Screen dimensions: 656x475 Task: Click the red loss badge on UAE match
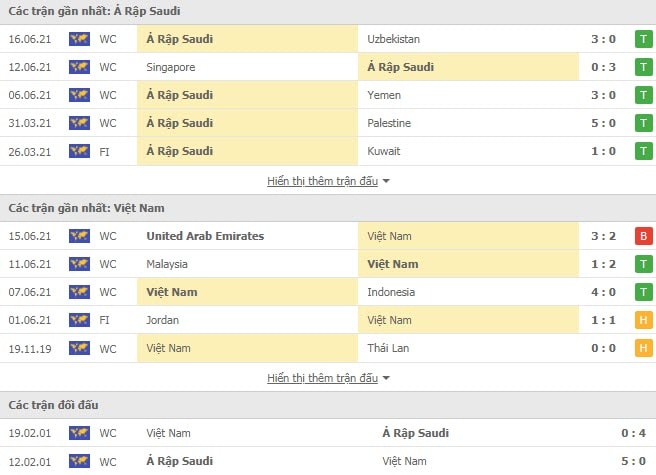click(643, 236)
